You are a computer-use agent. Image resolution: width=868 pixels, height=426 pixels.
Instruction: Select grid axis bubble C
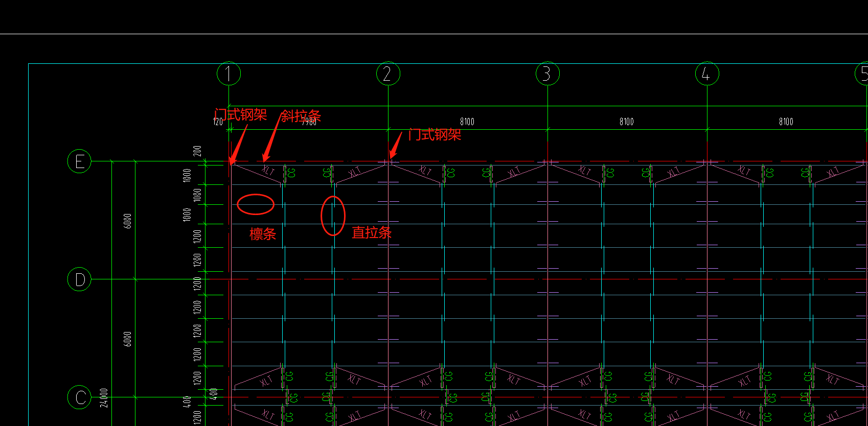(79, 397)
